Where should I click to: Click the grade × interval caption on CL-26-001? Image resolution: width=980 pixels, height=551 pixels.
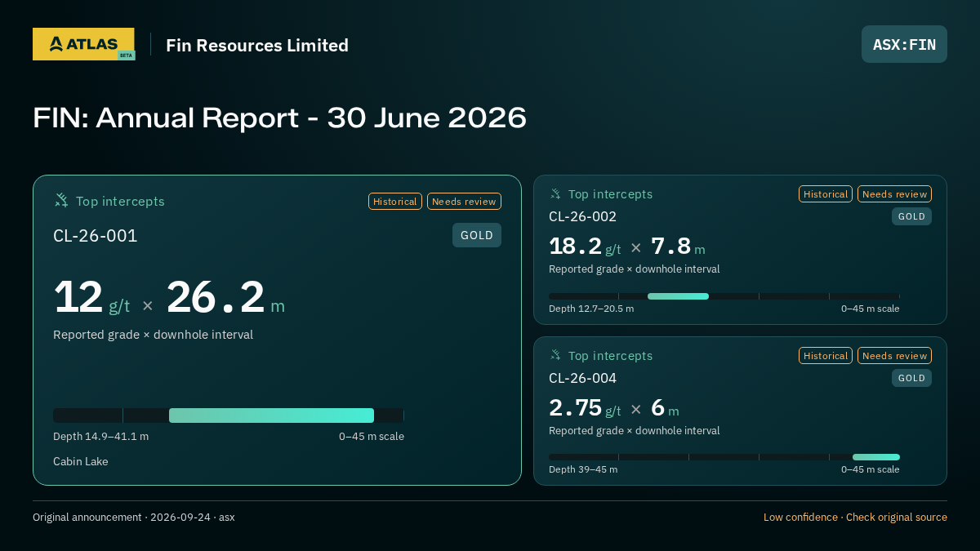pyautogui.click(x=153, y=335)
